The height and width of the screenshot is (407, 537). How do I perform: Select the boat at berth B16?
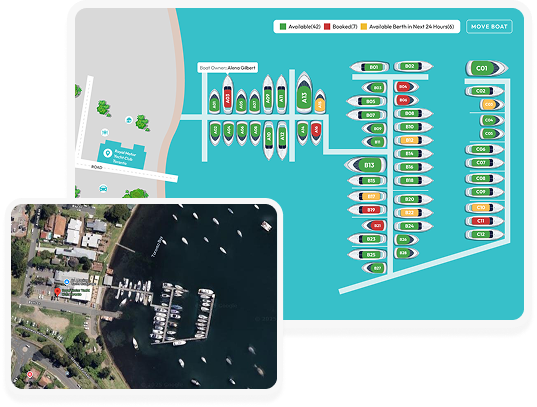(413, 167)
